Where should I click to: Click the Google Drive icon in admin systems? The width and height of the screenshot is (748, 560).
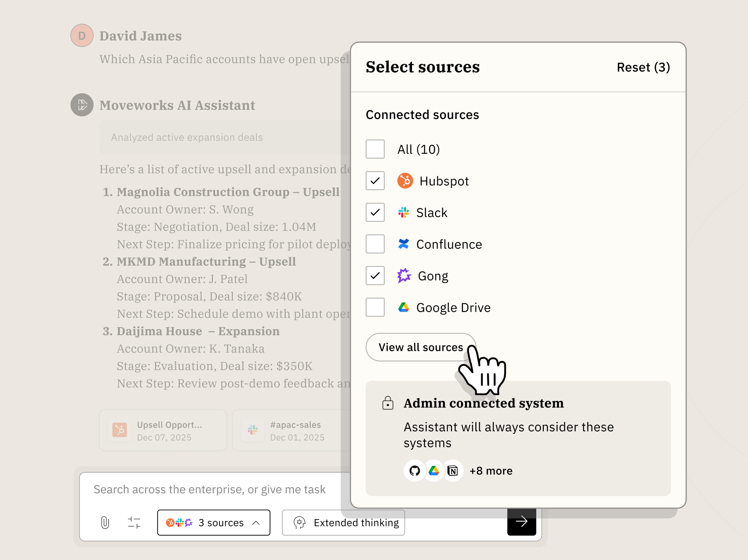tap(434, 471)
